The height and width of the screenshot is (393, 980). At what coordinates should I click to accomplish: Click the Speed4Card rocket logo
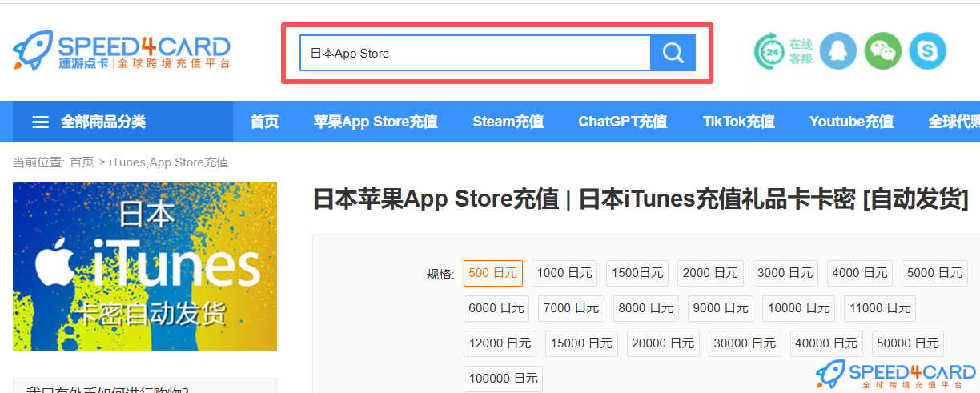coord(121,50)
